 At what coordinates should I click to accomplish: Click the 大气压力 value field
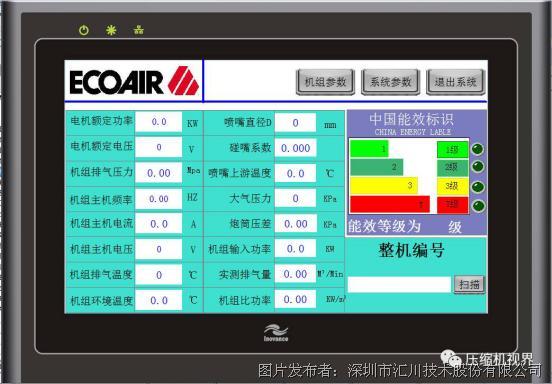295,199
